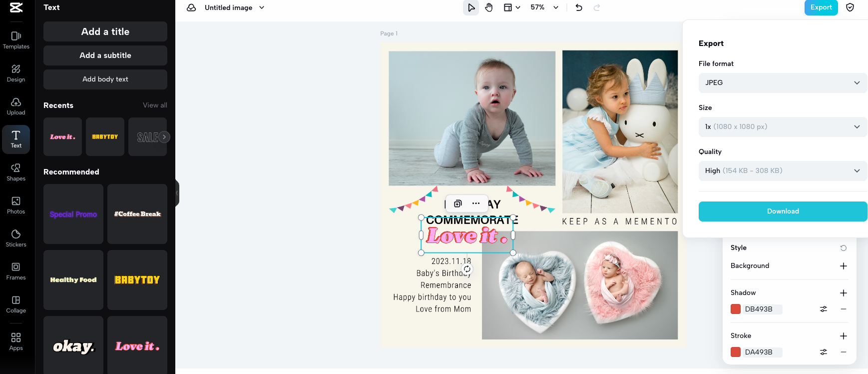Screen dimensions: 868x374
Task: Select the Hand pan tool
Action: click(x=489, y=7)
